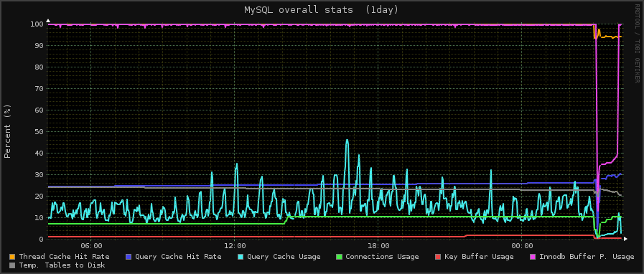The height and width of the screenshot is (274, 644).
Task: Select the Temp. Tables to Disk legend label
Action: [x=62, y=265]
